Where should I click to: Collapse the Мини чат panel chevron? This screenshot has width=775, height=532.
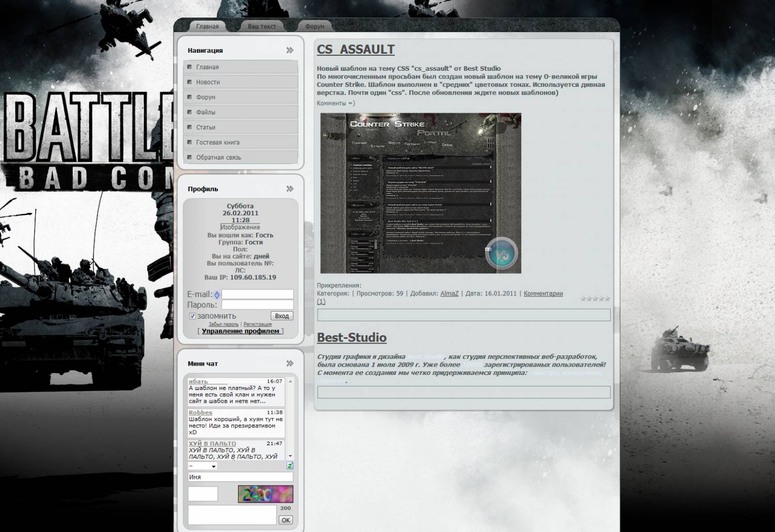[x=290, y=363]
